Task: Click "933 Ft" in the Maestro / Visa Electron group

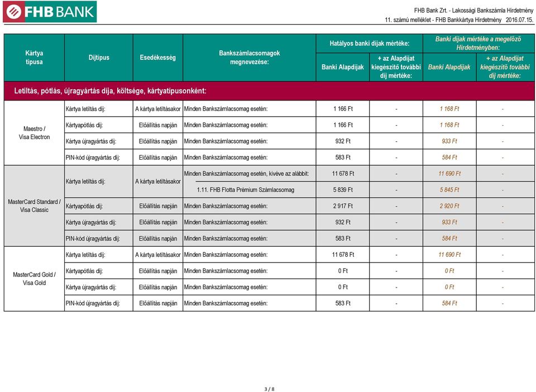Action: click(449, 141)
